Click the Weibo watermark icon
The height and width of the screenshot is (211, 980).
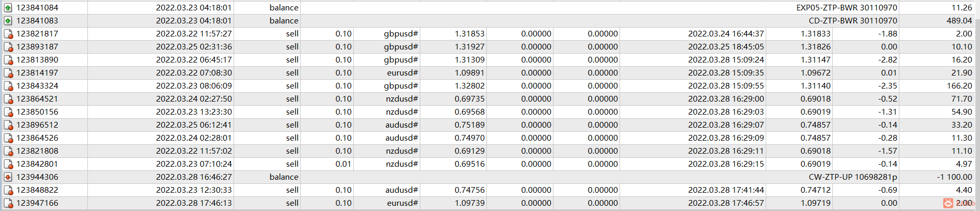pos(948,203)
